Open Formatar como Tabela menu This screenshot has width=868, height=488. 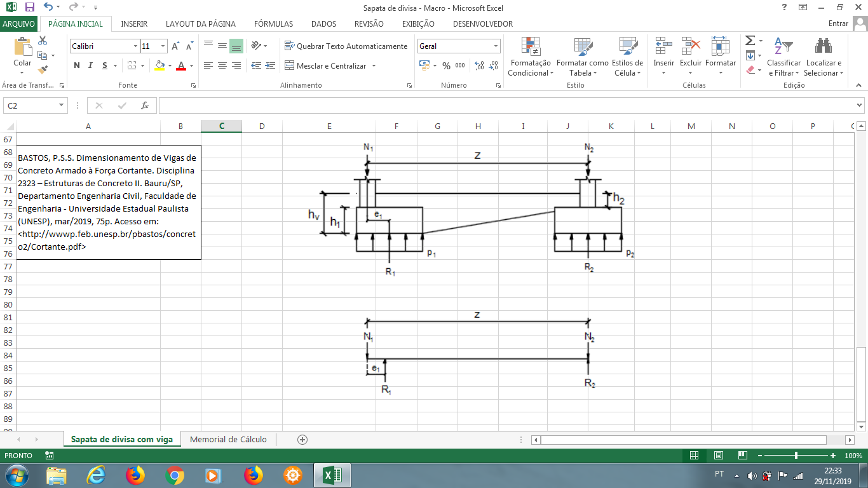583,57
